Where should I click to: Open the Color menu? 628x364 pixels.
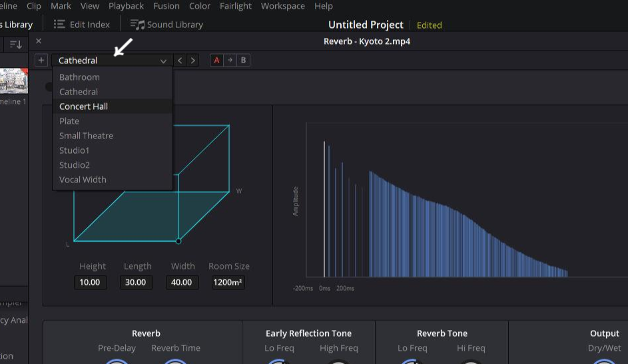(199, 6)
